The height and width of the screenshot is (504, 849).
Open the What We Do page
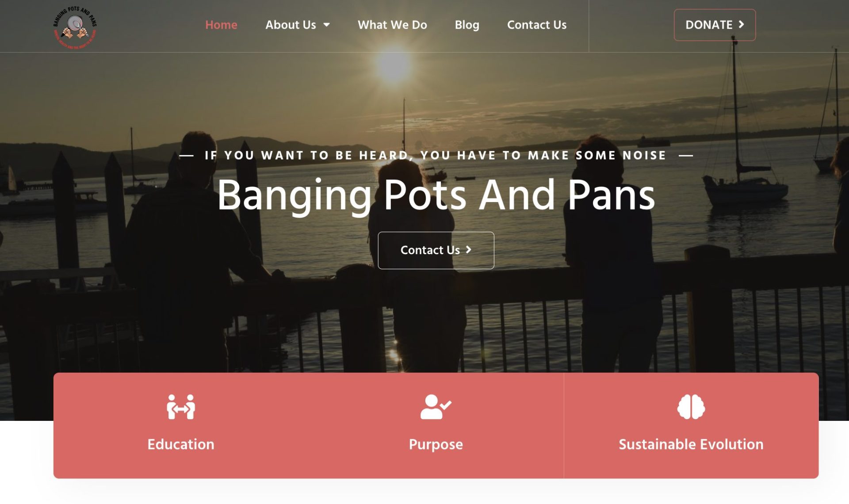tap(392, 25)
